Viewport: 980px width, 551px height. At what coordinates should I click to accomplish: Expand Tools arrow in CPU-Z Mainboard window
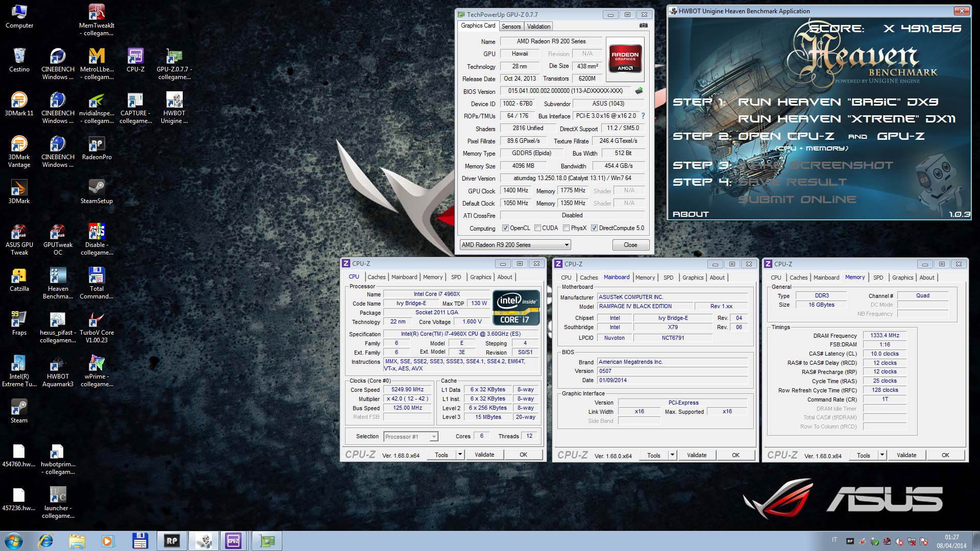point(672,455)
